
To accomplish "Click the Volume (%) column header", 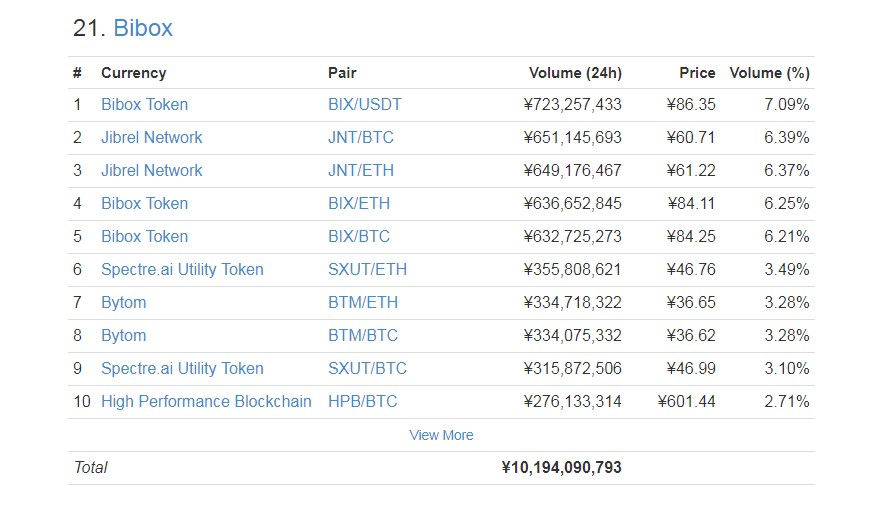I will 770,73.
